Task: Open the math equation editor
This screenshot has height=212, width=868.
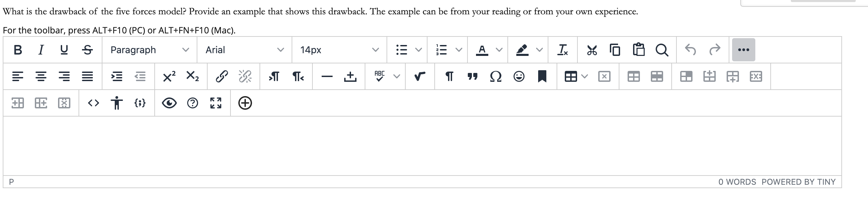Action: tap(420, 76)
